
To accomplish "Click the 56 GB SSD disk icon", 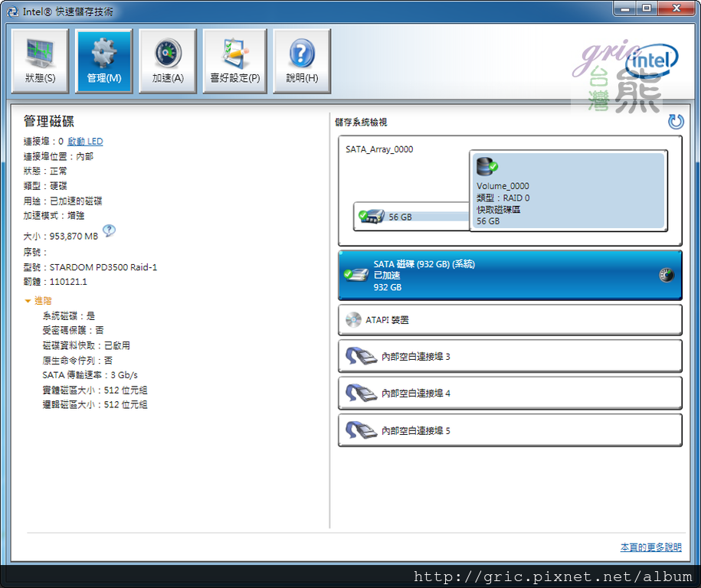I will pos(372,217).
